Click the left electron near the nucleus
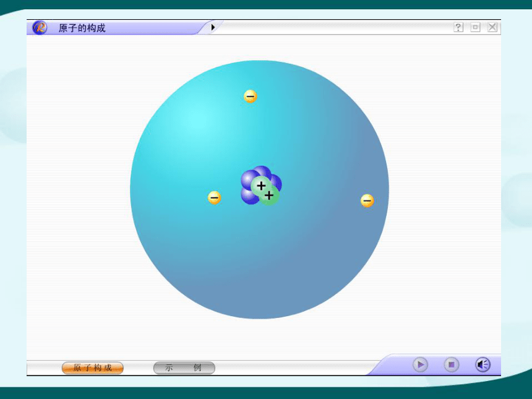The width and height of the screenshot is (532, 399). coord(214,197)
